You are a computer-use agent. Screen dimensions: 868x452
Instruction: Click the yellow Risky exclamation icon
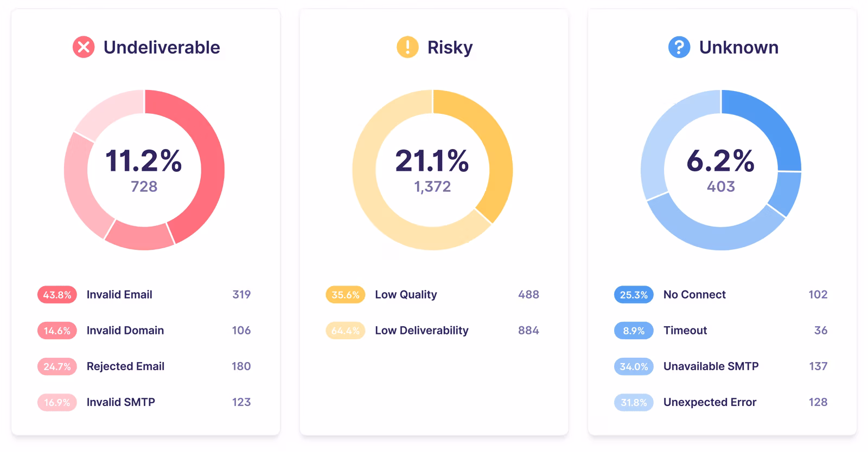[x=407, y=47]
